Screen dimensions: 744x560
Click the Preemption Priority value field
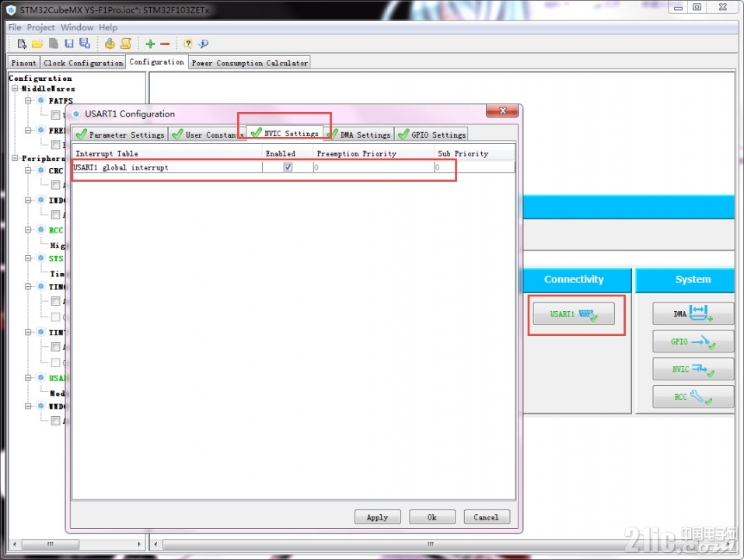373,167
